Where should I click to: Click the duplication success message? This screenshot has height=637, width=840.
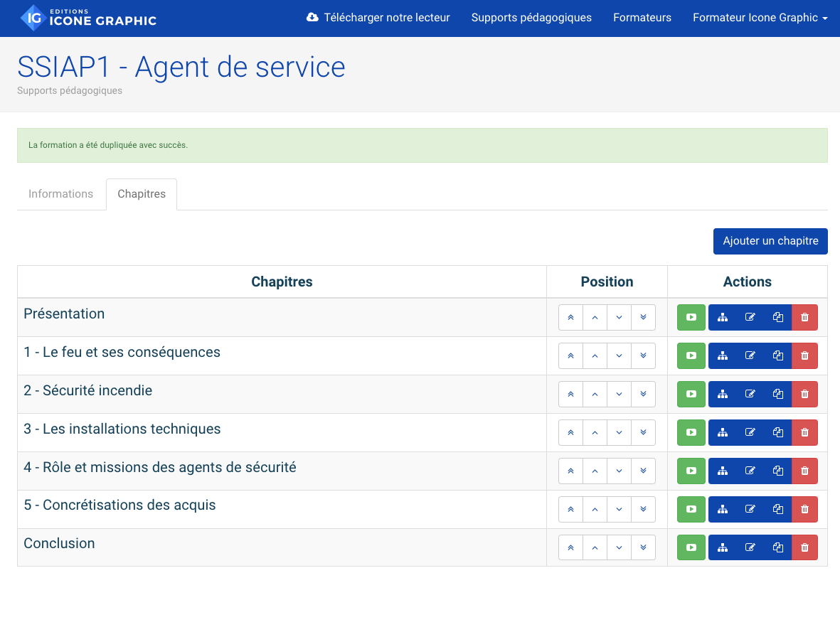point(108,145)
